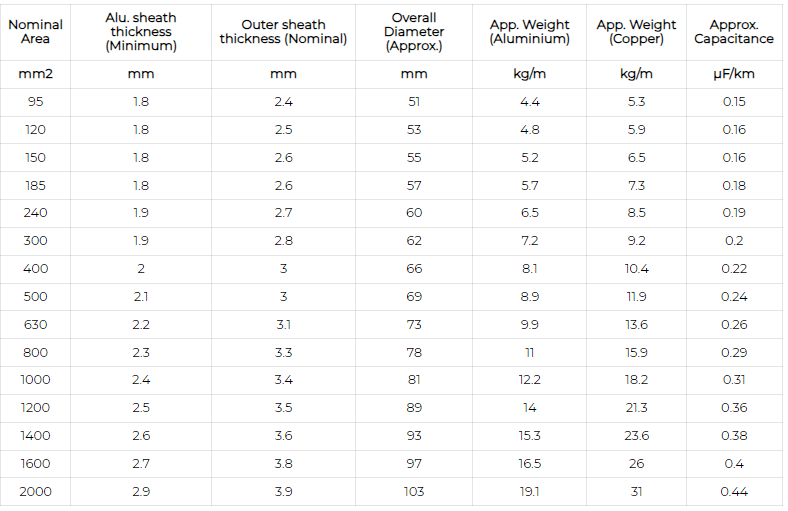
Task: Select nominal area value 2000
Action: [x=35, y=491]
